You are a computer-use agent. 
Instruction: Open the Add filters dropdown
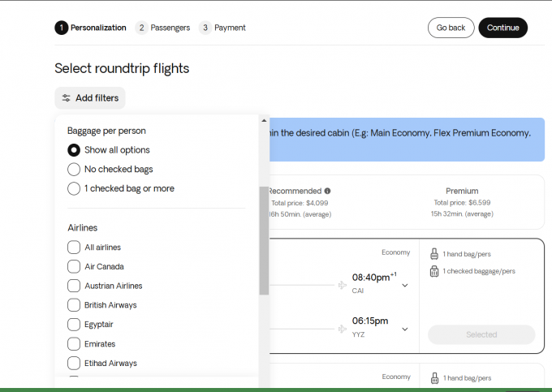90,98
